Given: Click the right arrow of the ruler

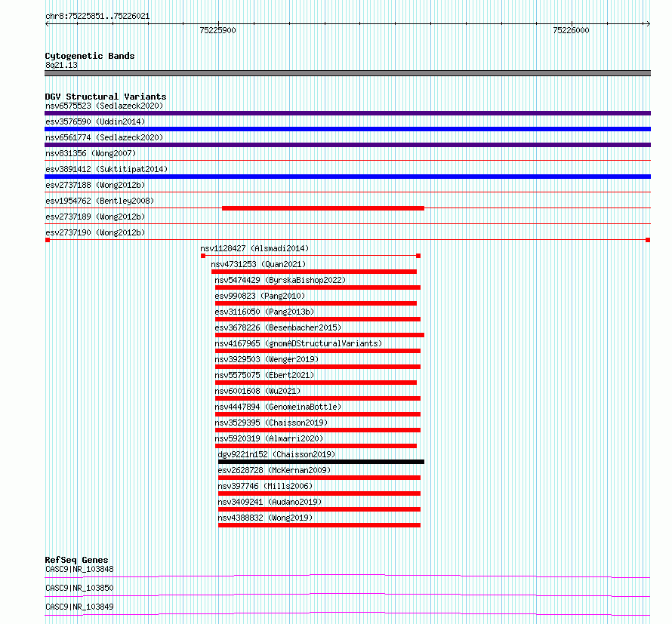Looking at the screenshot, I should tap(648, 24).
